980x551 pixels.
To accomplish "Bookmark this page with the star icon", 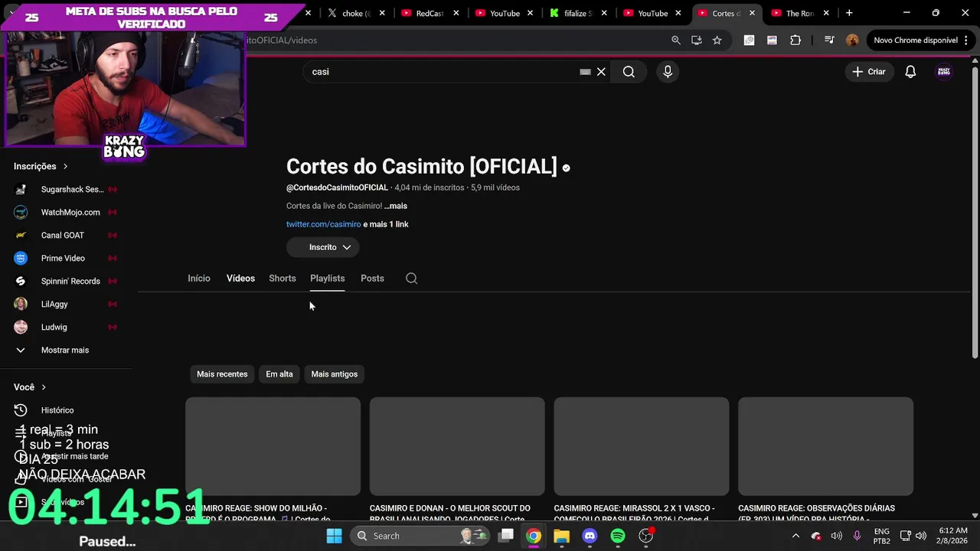I will point(717,40).
